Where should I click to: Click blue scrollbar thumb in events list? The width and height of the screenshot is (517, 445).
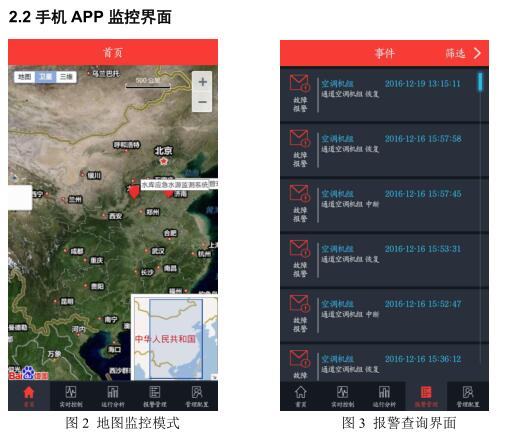480,82
